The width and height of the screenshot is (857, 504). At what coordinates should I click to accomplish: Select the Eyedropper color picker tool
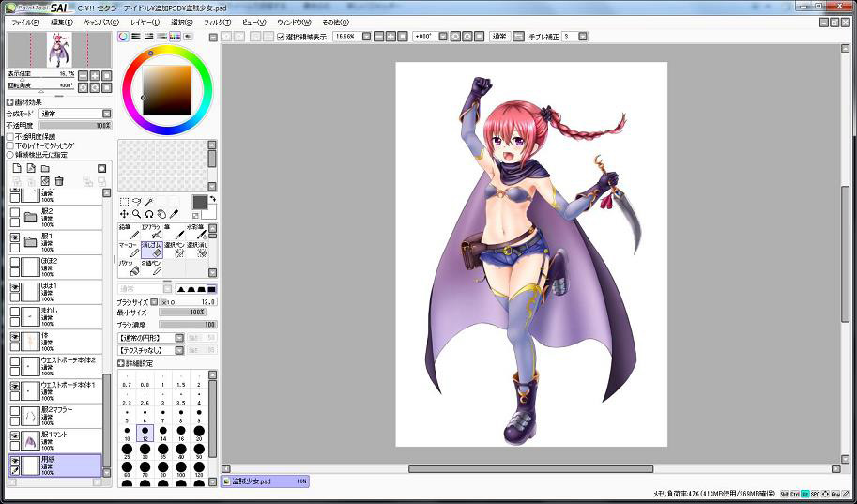pos(174,214)
